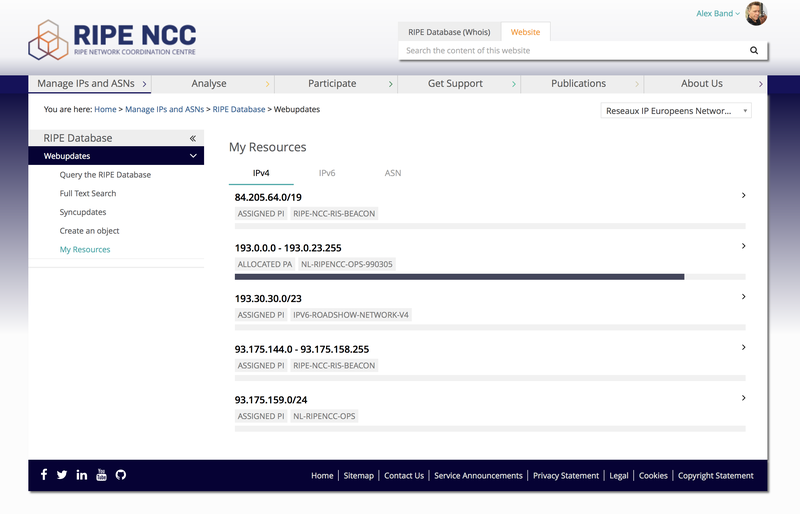800x514 pixels.
Task: Open the Analyse navigation menu
Action: (x=209, y=84)
